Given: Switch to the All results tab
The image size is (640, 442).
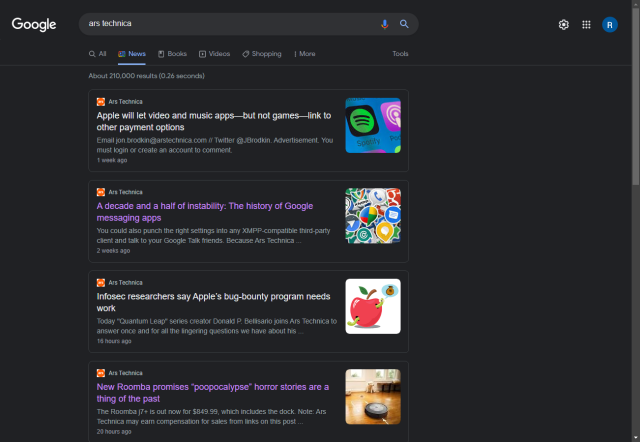Looking at the screenshot, I should (x=97, y=54).
